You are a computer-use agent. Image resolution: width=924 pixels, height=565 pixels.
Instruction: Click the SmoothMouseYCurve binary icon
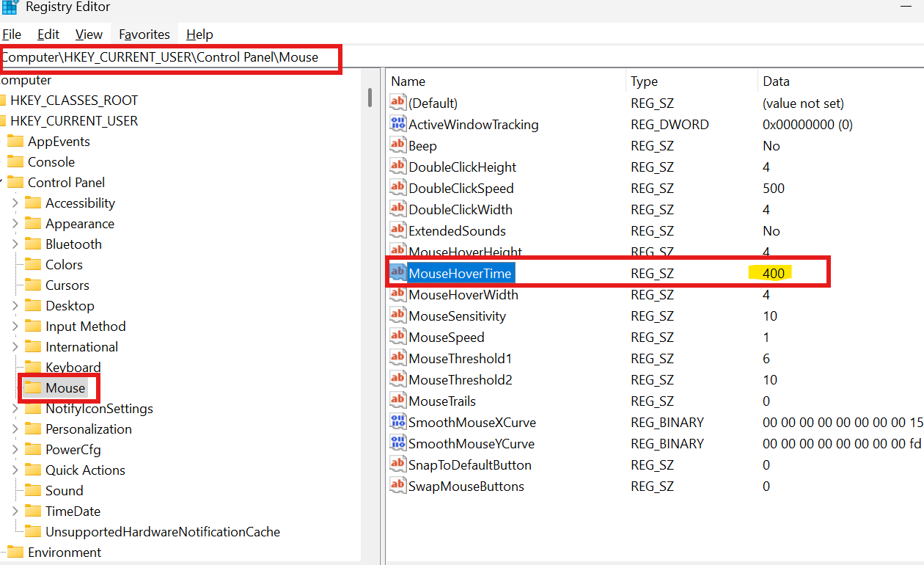coord(398,443)
